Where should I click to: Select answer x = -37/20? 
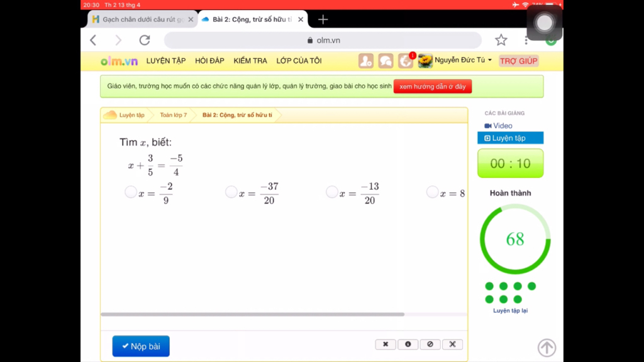231,192
